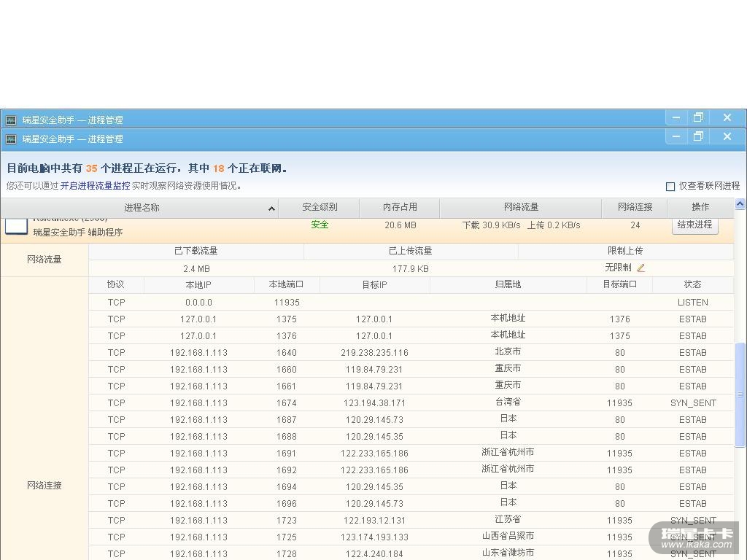Select target IP 123.194.38.171
This screenshot has height=560, width=747.
374,402
